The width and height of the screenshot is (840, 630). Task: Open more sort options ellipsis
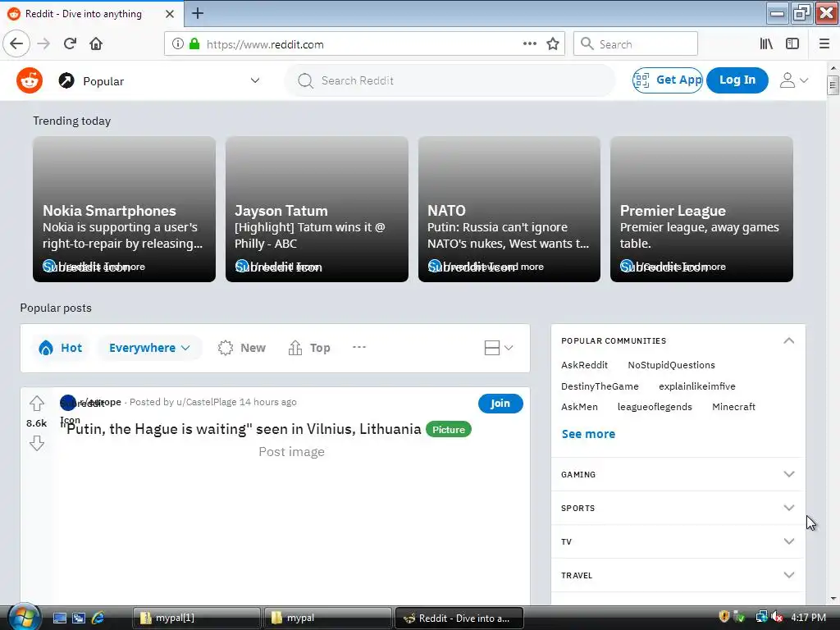[x=359, y=347]
